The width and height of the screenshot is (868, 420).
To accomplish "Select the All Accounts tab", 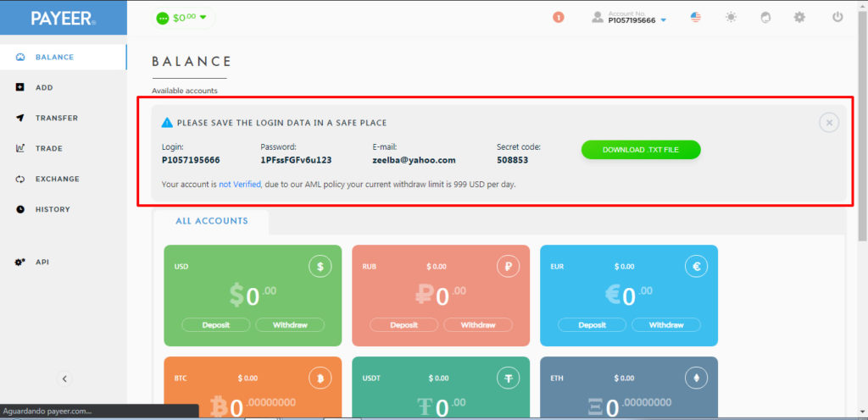I will tap(211, 221).
